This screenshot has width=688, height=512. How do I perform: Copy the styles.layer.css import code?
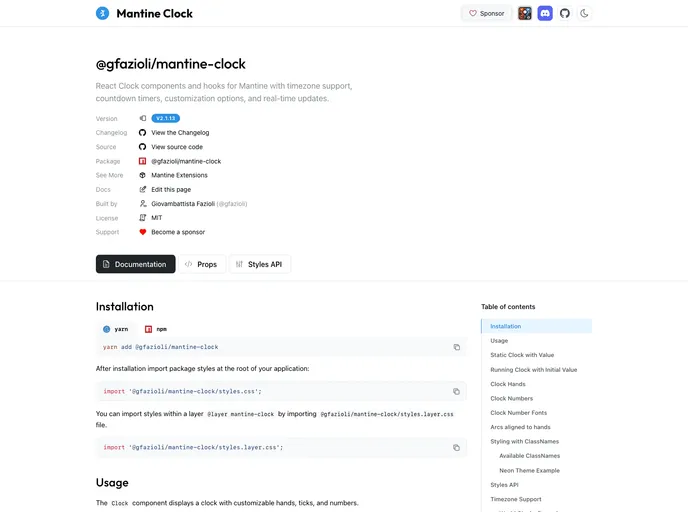coord(456,447)
